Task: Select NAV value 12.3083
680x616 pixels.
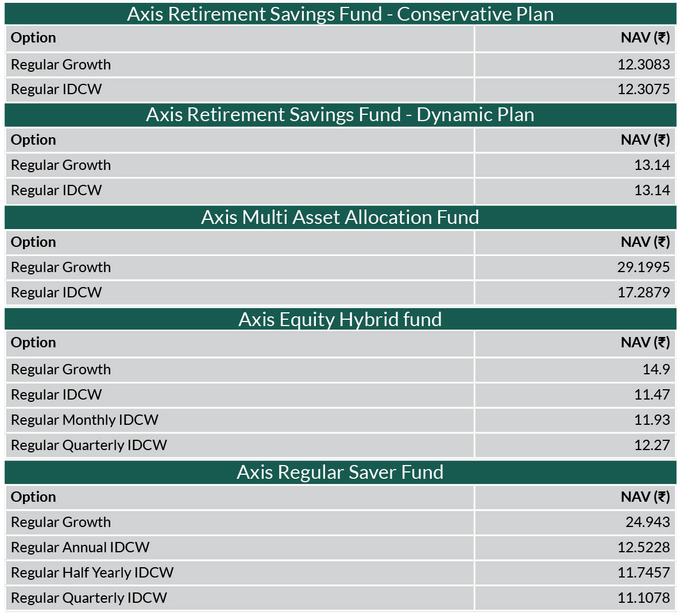Action: (644, 65)
